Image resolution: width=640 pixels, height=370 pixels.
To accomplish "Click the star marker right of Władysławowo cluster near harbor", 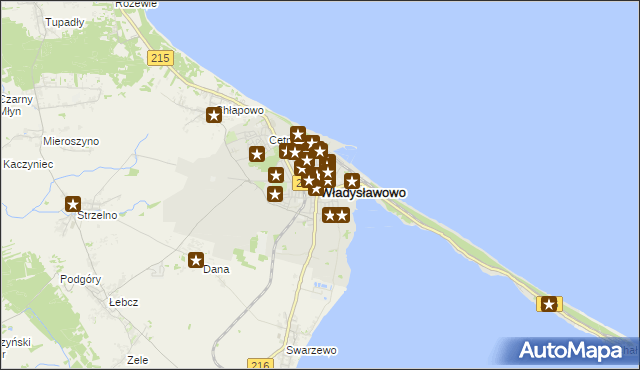I will (x=352, y=181).
